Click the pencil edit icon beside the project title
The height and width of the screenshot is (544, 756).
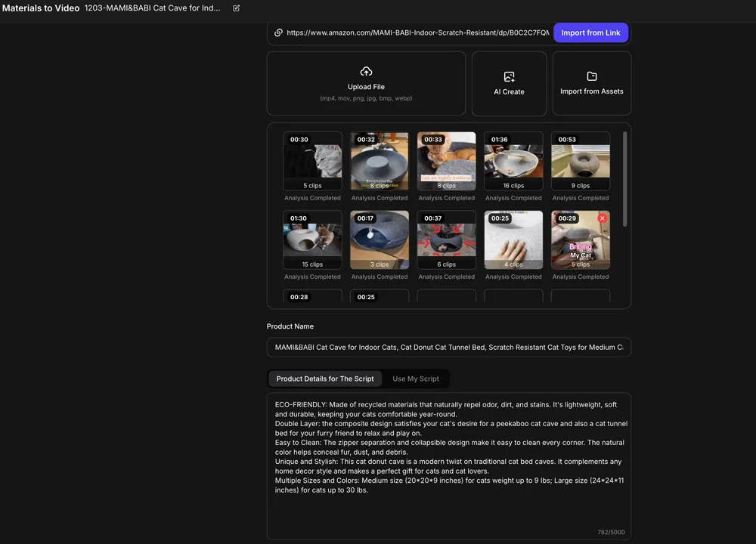[x=235, y=8]
